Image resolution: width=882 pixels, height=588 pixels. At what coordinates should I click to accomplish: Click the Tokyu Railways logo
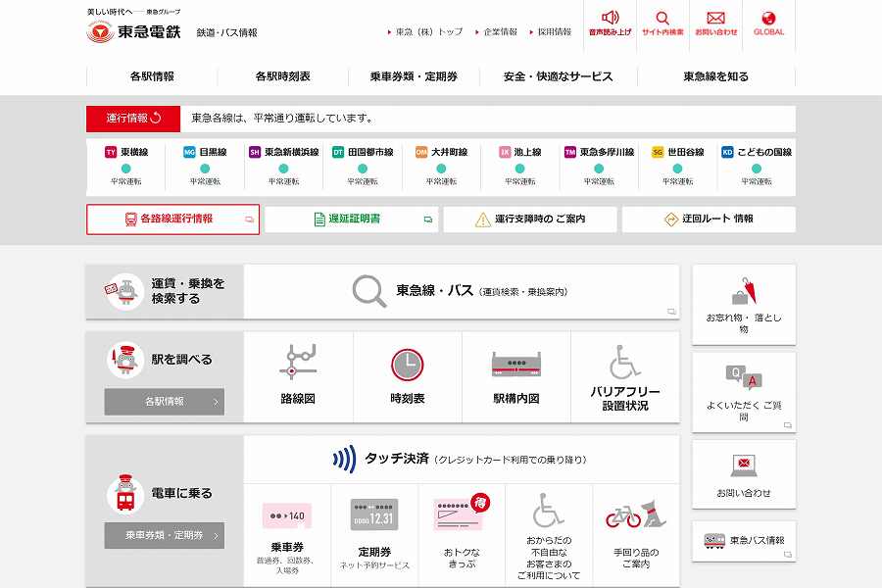(134, 31)
